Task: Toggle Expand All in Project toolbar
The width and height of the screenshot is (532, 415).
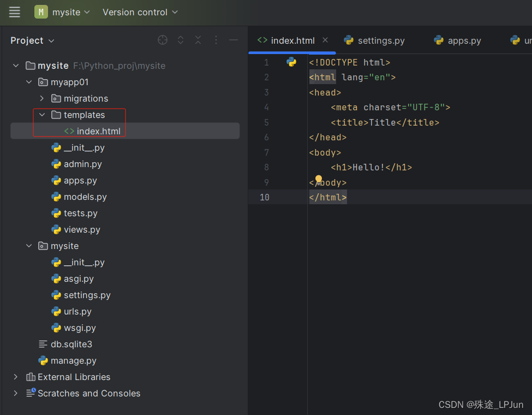Action: pyautogui.click(x=180, y=40)
